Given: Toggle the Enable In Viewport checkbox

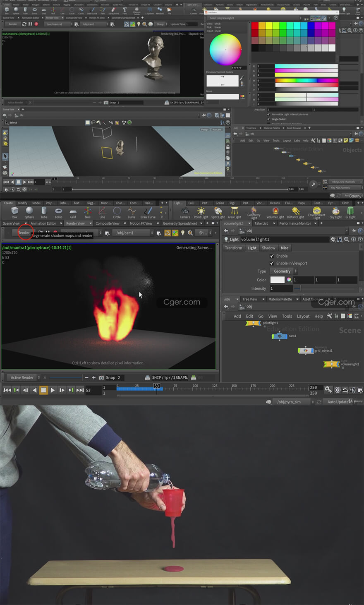Looking at the screenshot, I should pos(272,263).
